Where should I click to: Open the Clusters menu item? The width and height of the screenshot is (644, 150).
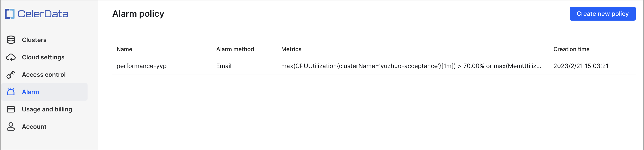coord(34,40)
